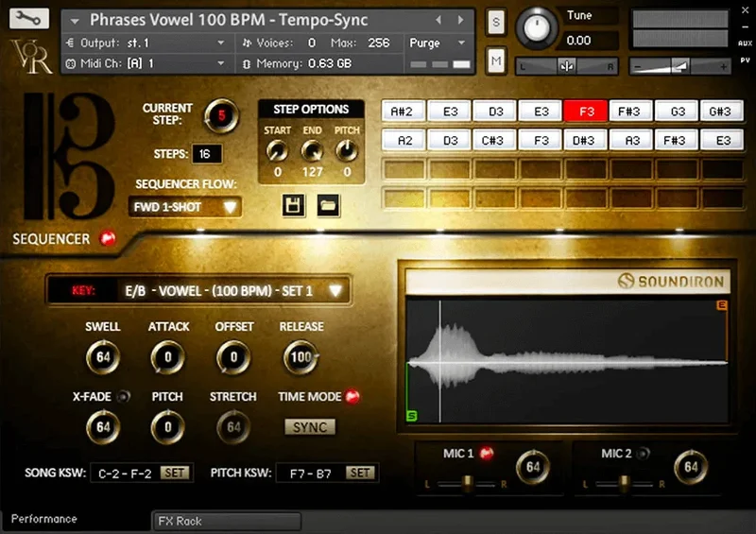Click SET for Pitch KSW
The height and width of the screenshot is (534, 756).
click(x=360, y=473)
